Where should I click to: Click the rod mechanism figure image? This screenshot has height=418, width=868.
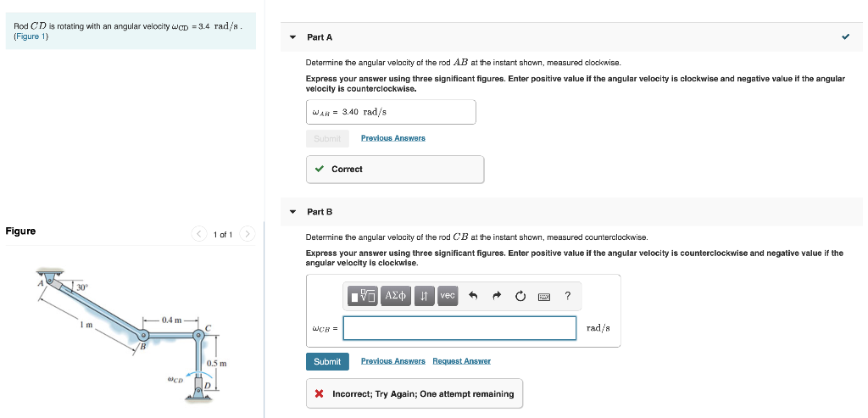[x=133, y=331]
